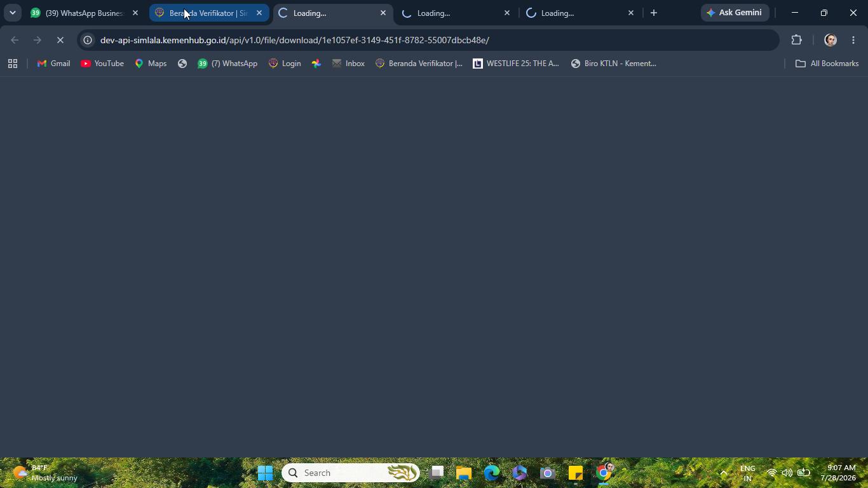Open the volume speaker icon

pyautogui.click(x=787, y=473)
